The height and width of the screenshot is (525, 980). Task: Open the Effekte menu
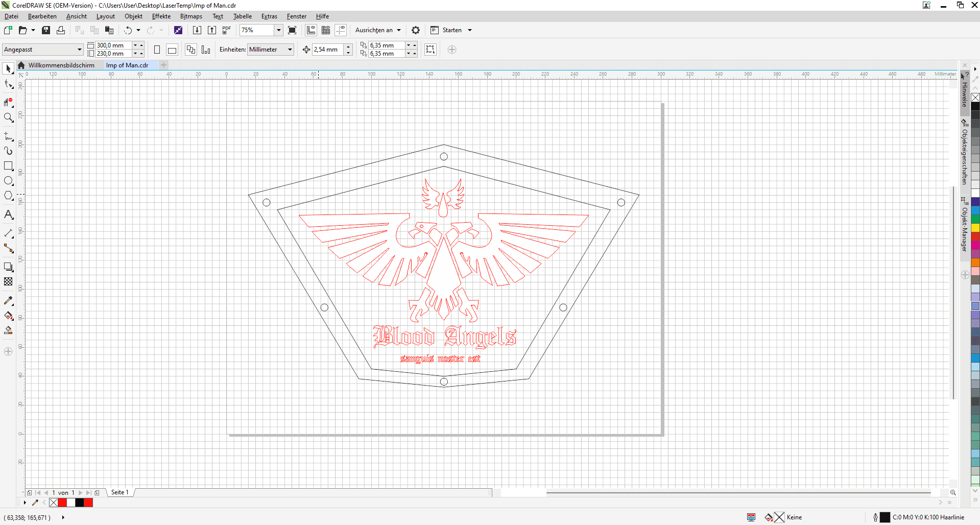tap(161, 16)
